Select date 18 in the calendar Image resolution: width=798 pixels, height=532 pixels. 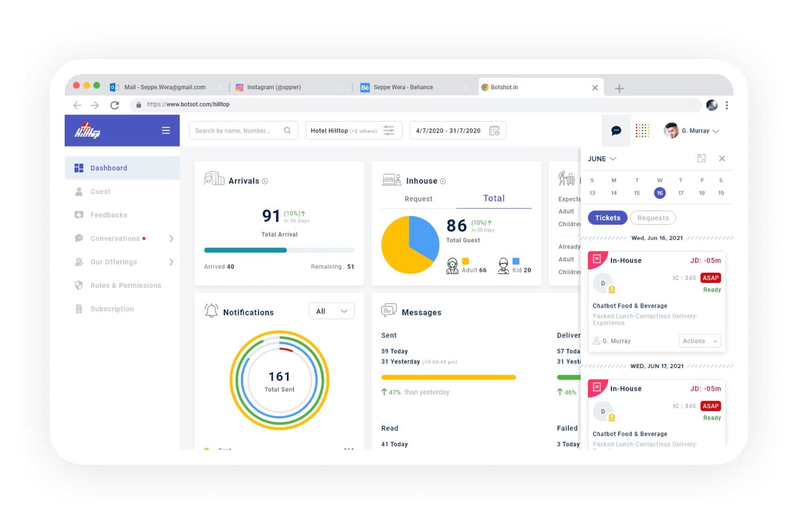click(702, 193)
